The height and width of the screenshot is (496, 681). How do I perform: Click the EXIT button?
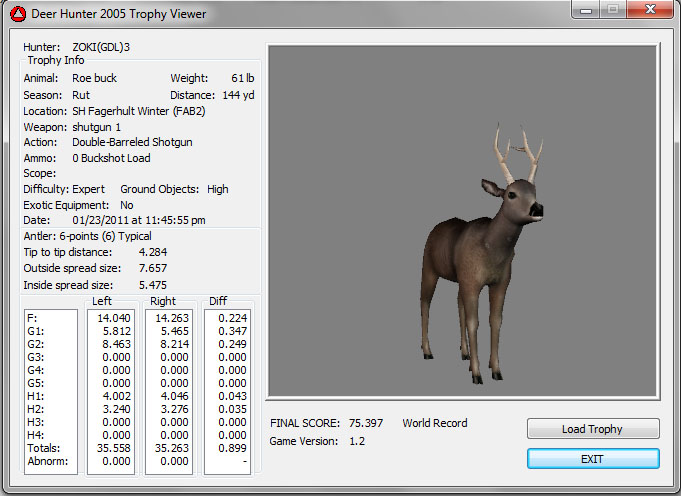(593, 458)
